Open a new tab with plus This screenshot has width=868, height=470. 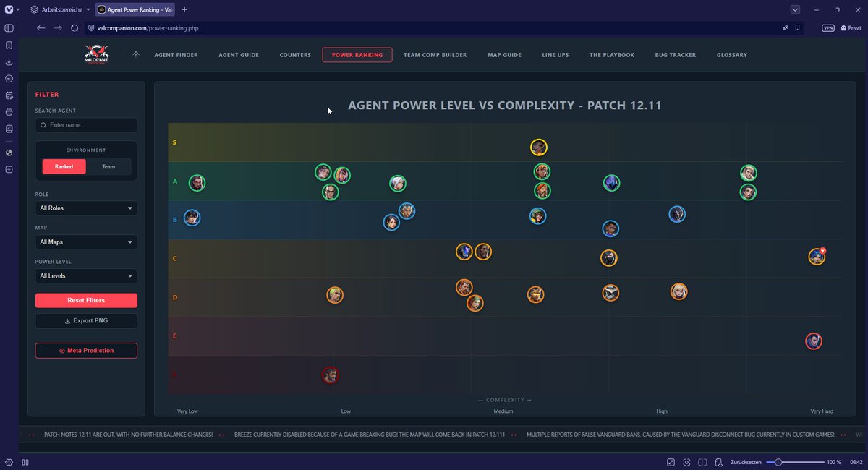[184, 10]
